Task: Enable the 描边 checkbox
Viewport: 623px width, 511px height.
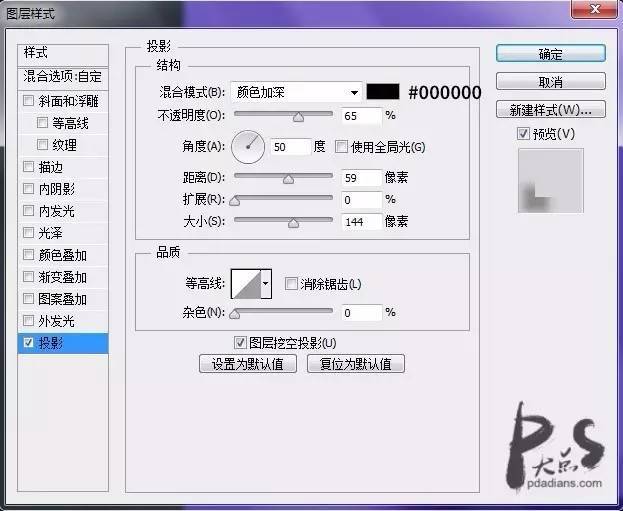Action: pos(28,166)
